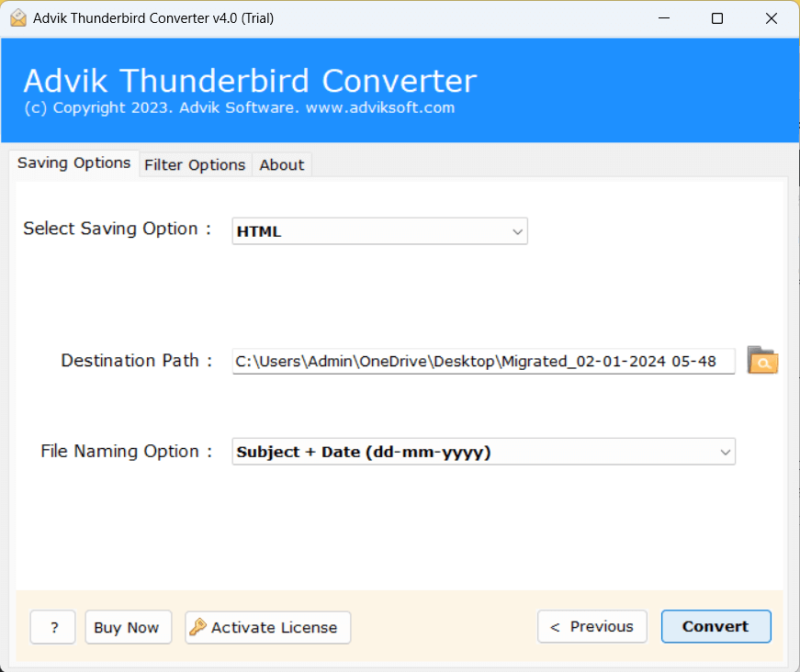
Task: Click the Convert button
Action: click(x=715, y=626)
